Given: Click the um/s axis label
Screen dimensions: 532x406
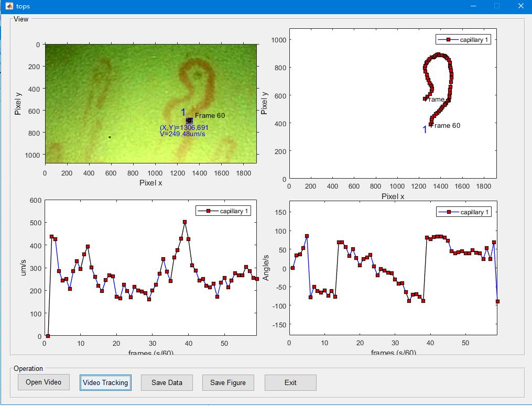Looking at the screenshot, I should (23, 268).
